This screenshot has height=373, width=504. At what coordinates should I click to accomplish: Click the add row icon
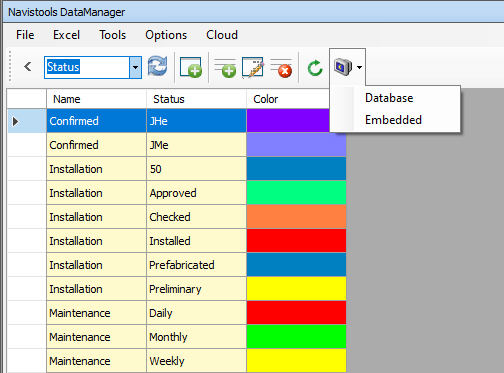[225, 67]
